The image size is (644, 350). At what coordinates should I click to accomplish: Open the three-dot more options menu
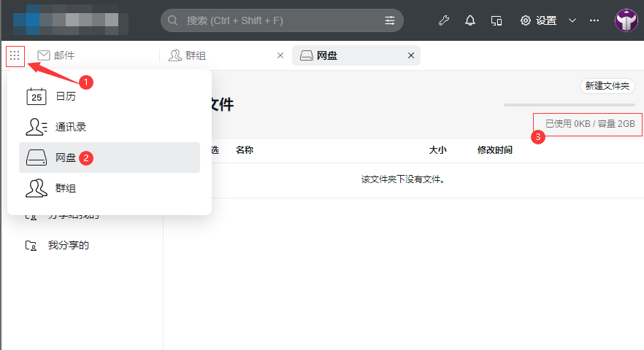click(x=594, y=20)
